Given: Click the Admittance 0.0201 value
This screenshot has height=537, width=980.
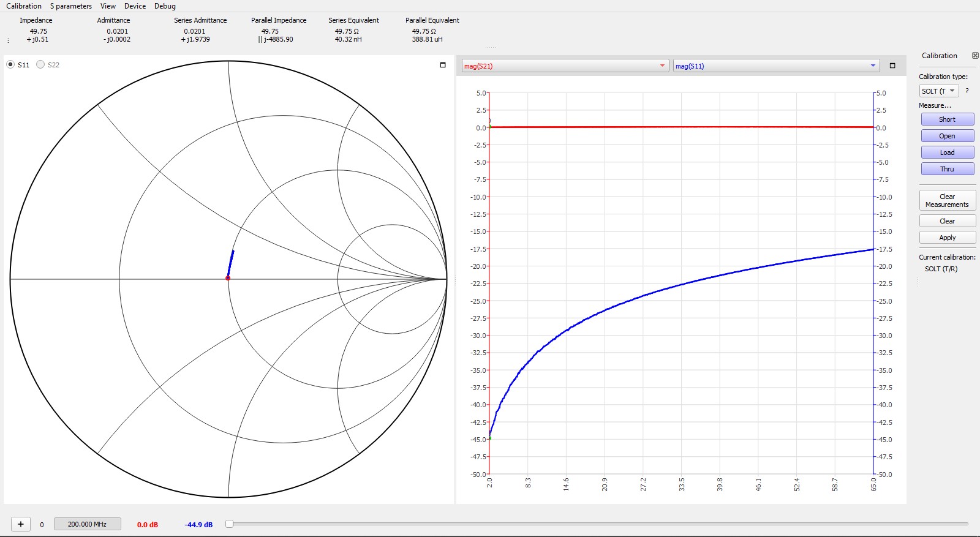Looking at the screenshot, I should point(118,31).
